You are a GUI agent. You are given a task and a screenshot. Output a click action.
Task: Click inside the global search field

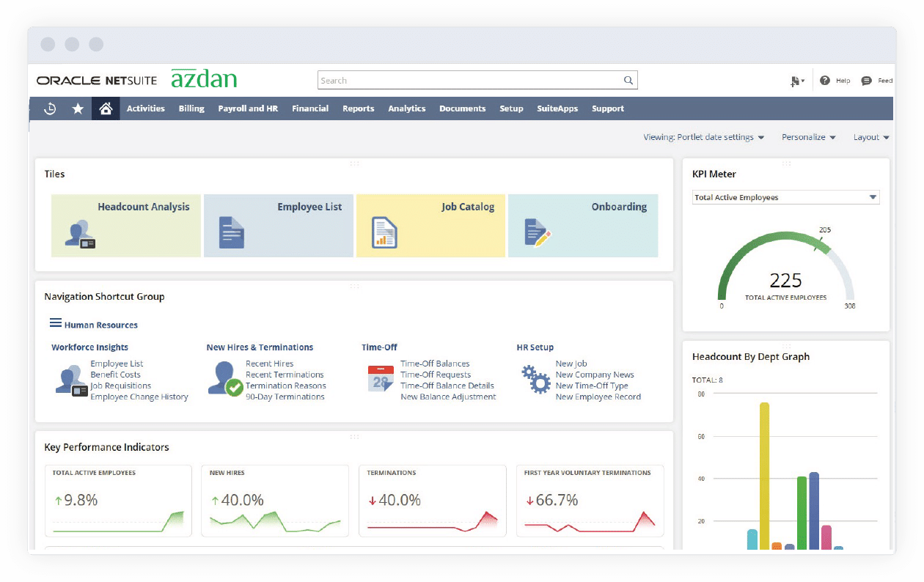[469, 80]
